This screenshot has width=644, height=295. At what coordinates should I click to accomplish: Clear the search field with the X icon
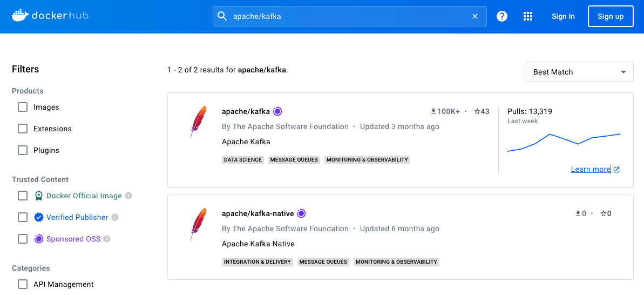pyautogui.click(x=475, y=16)
